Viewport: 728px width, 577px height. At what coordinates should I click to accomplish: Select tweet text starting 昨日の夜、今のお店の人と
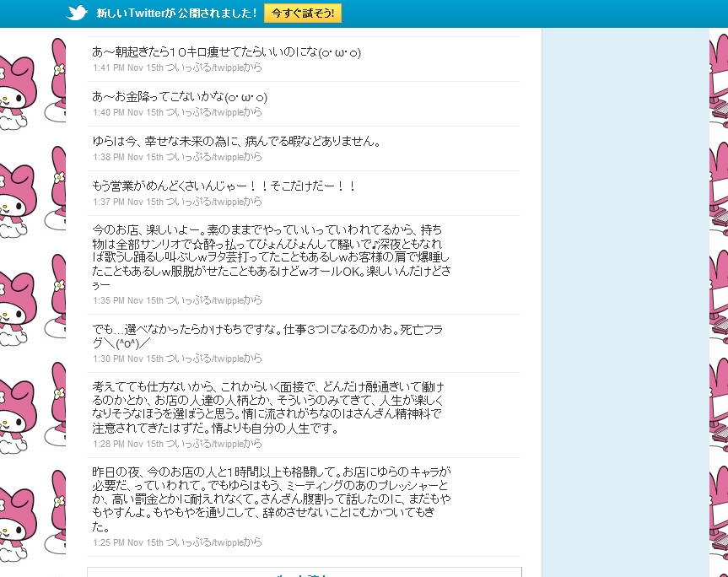point(272,499)
